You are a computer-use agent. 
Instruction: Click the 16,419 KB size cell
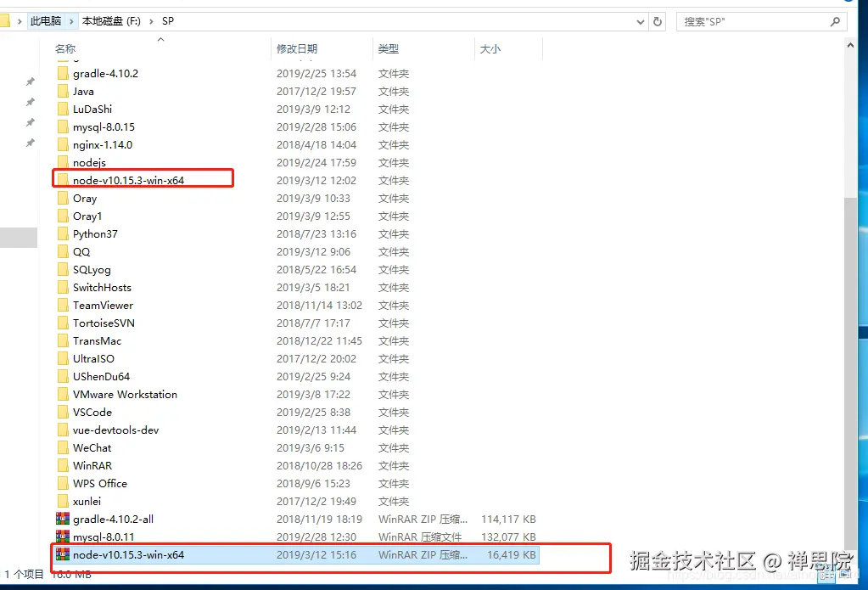pos(511,554)
